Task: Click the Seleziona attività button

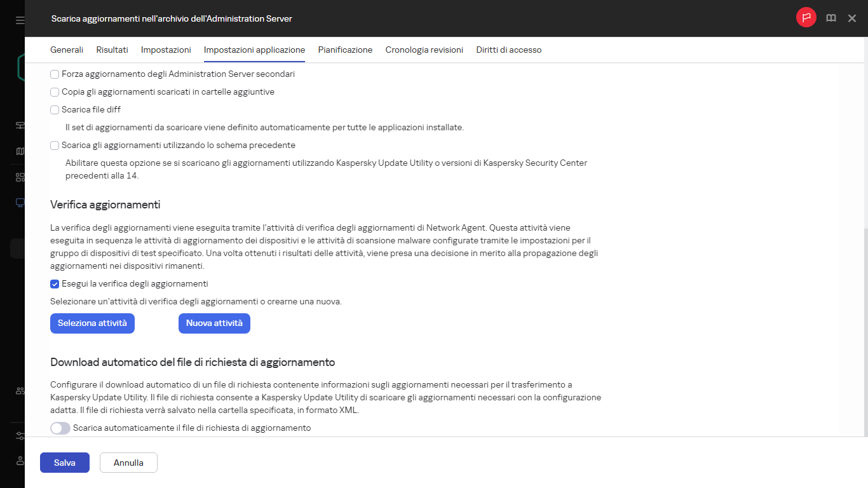Action: tap(92, 323)
